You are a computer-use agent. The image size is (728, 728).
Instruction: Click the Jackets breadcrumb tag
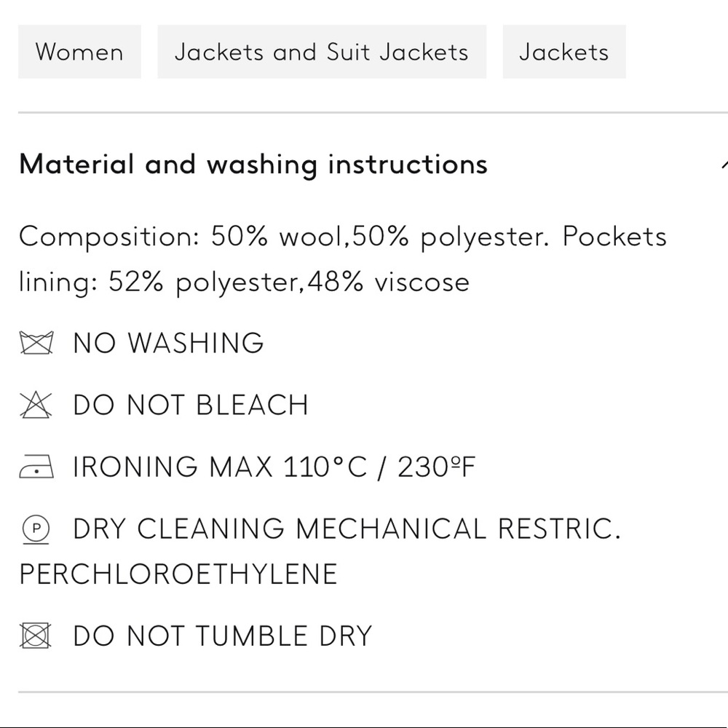tap(563, 52)
